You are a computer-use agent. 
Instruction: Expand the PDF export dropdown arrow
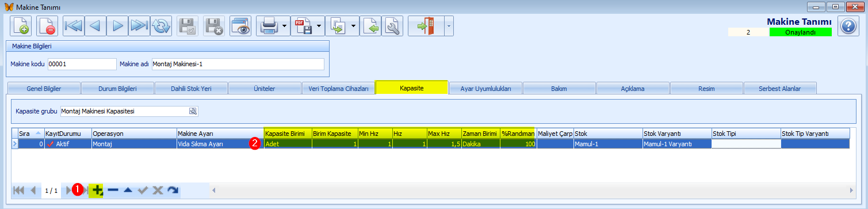point(319,26)
